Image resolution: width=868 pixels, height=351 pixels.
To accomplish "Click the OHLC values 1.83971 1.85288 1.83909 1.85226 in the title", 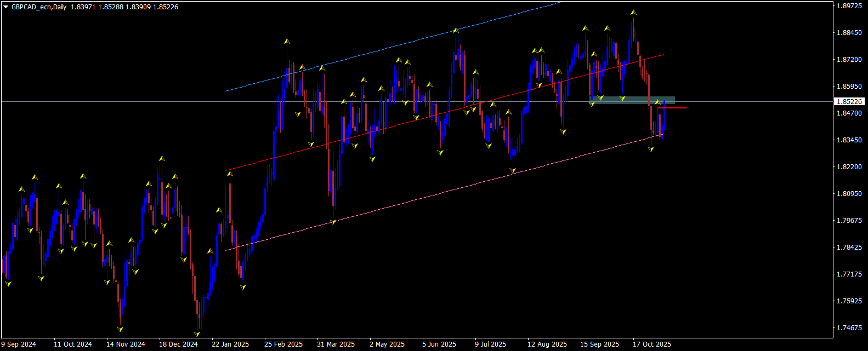I will pyautogui.click(x=124, y=7).
